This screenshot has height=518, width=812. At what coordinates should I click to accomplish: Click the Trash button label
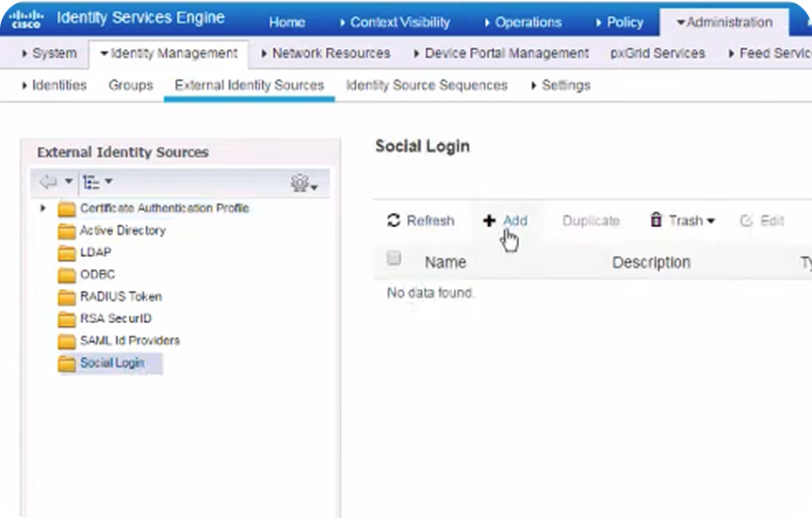tap(686, 221)
